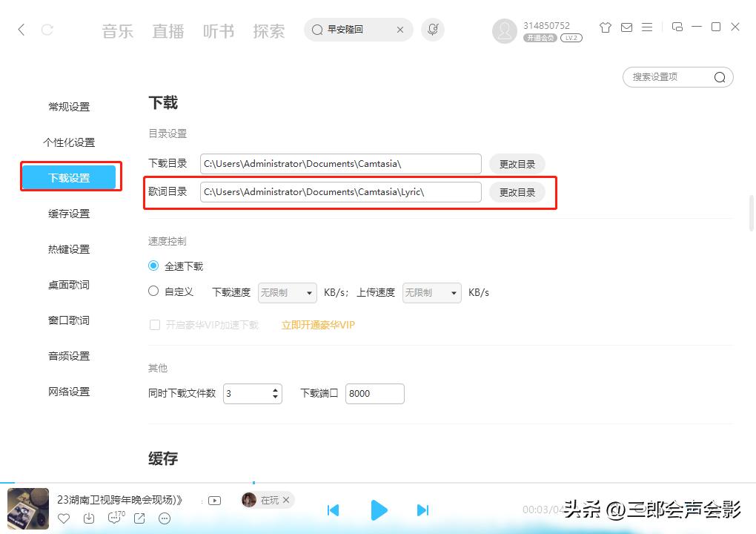Switch to the 听书 tab
This screenshot has width=756, height=534.
coord(218,31)
